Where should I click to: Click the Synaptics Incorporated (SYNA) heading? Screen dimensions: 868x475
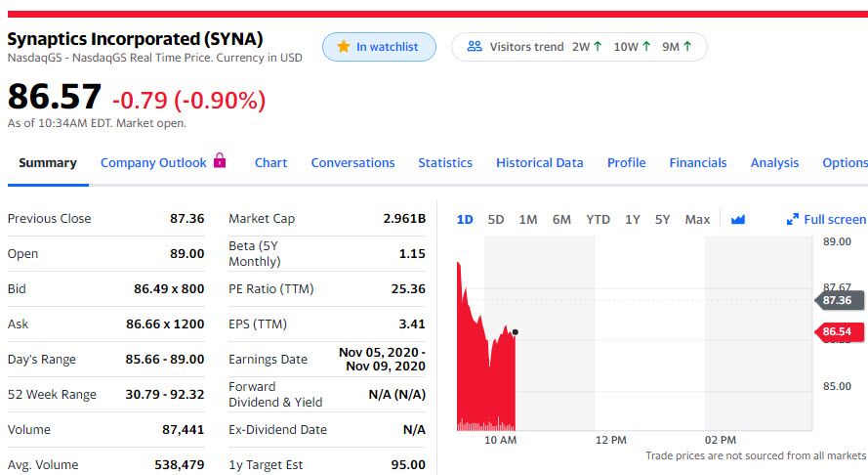tap(135, 39)
